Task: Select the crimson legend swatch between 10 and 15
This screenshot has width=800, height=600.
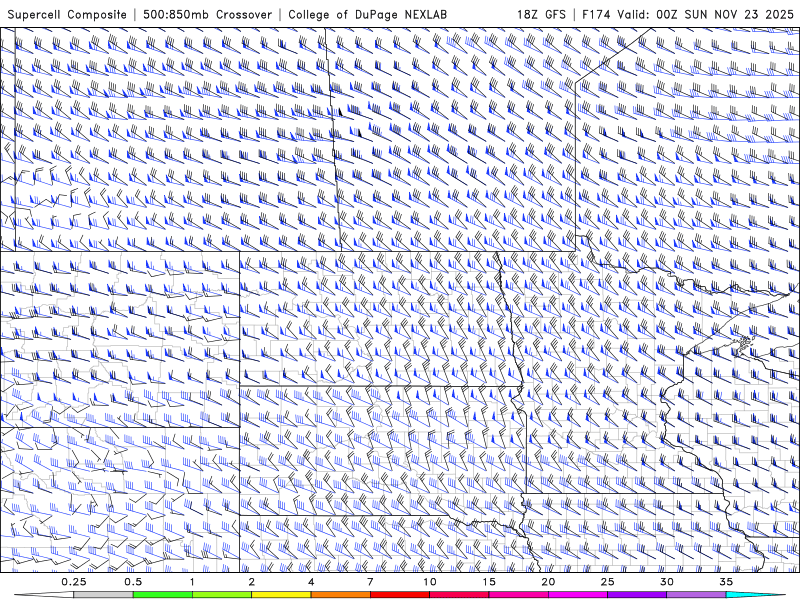Action: (x=459, y=595)
